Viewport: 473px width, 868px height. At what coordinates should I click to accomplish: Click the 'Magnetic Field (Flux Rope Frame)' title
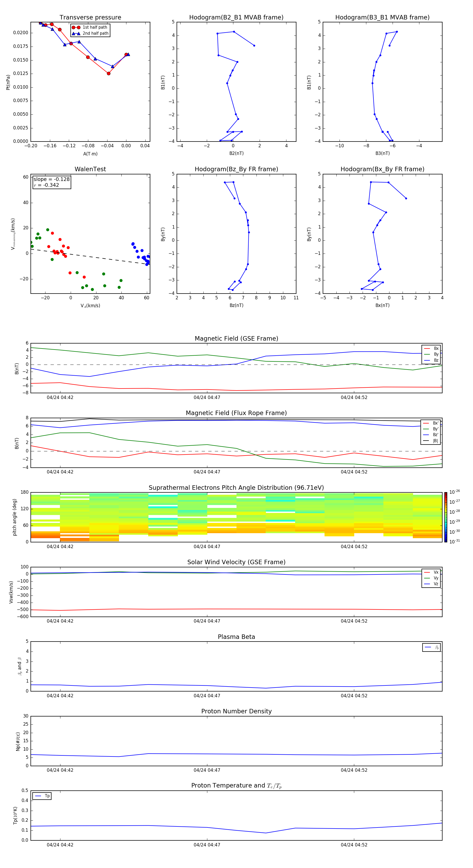236,413
